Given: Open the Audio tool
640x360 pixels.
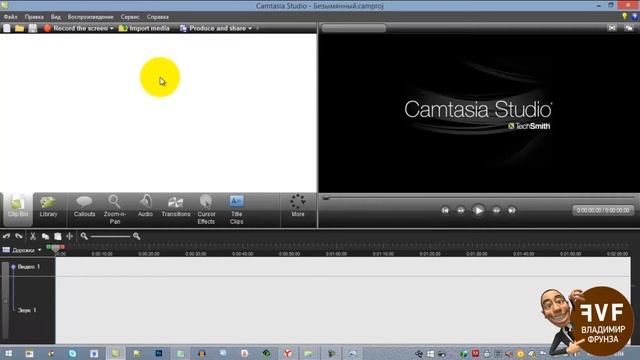Looking at the screenshot, I should click(145, 207).
